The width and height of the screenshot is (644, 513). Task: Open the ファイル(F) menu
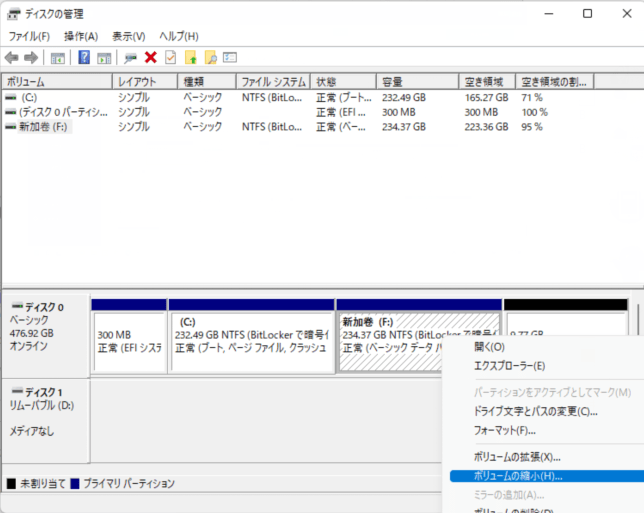tap(29, 36)
